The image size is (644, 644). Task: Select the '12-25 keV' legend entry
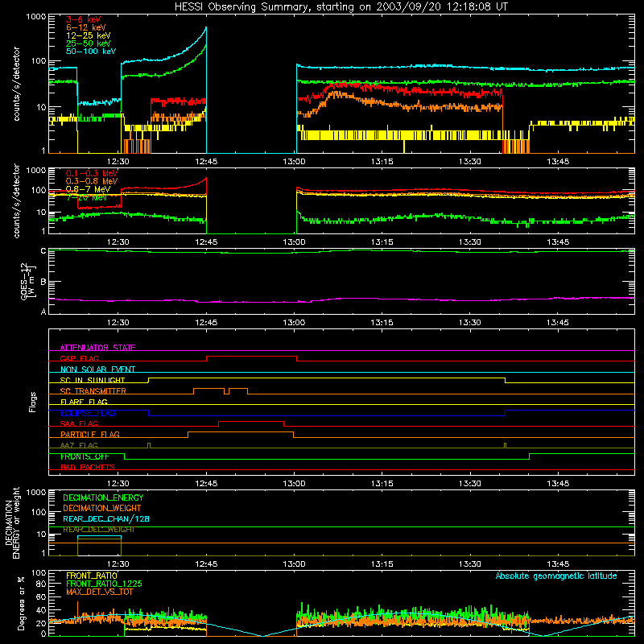tap(88, 35)
